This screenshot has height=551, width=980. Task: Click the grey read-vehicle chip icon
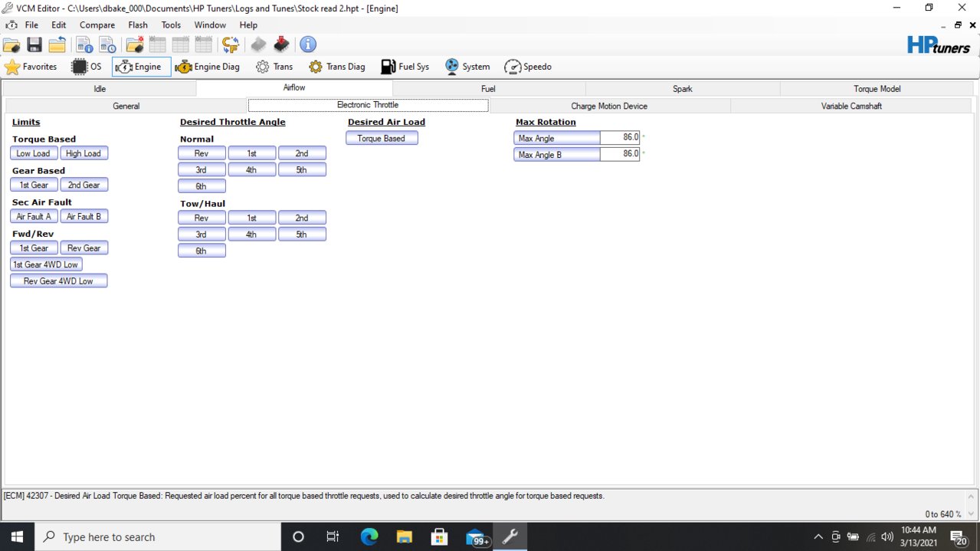tap(259, 44)
